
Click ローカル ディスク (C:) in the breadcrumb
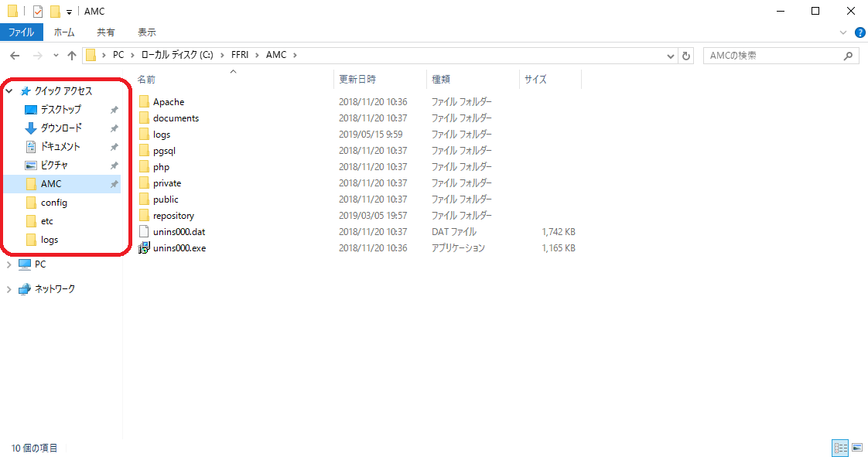[x=177, y=55]
